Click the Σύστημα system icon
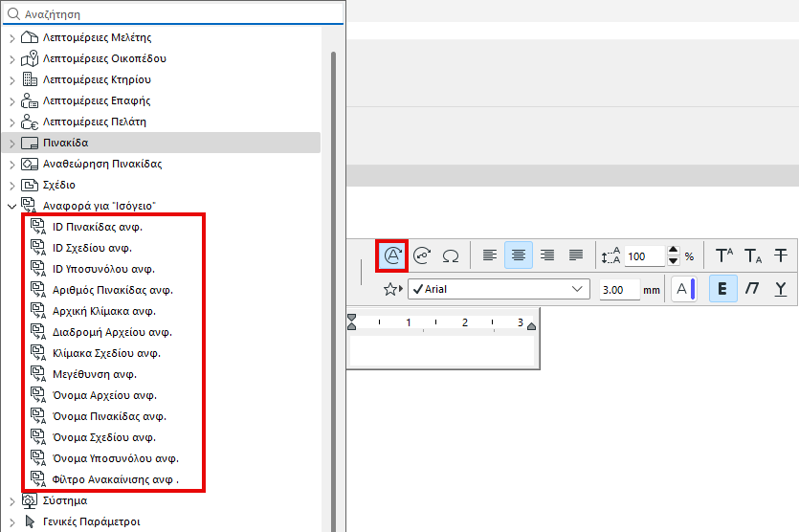Screen dimensions: 799x532 tap(30, 501)
